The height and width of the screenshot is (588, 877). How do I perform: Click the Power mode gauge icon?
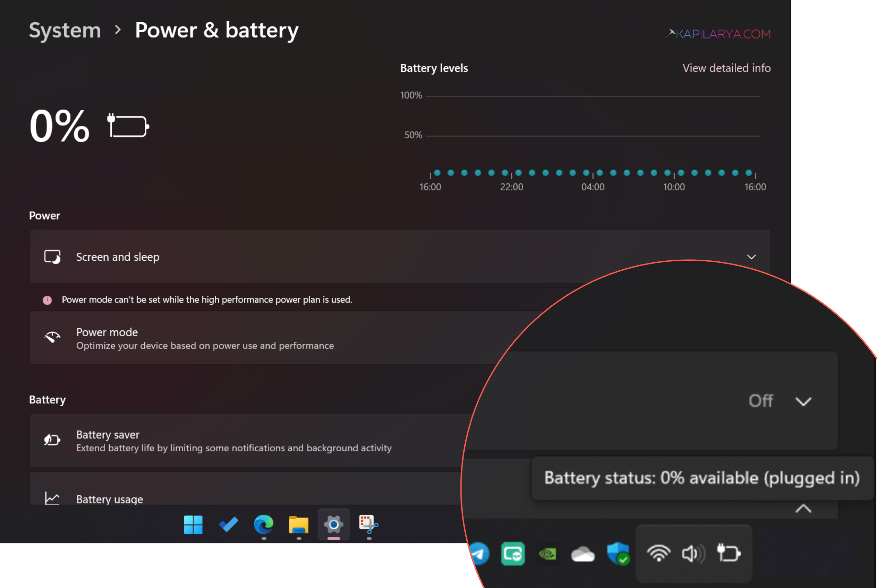click(x=52, y=337)
